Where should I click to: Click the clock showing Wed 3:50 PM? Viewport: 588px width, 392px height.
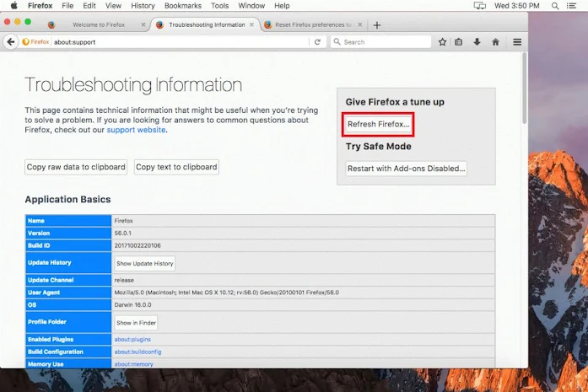517,6
